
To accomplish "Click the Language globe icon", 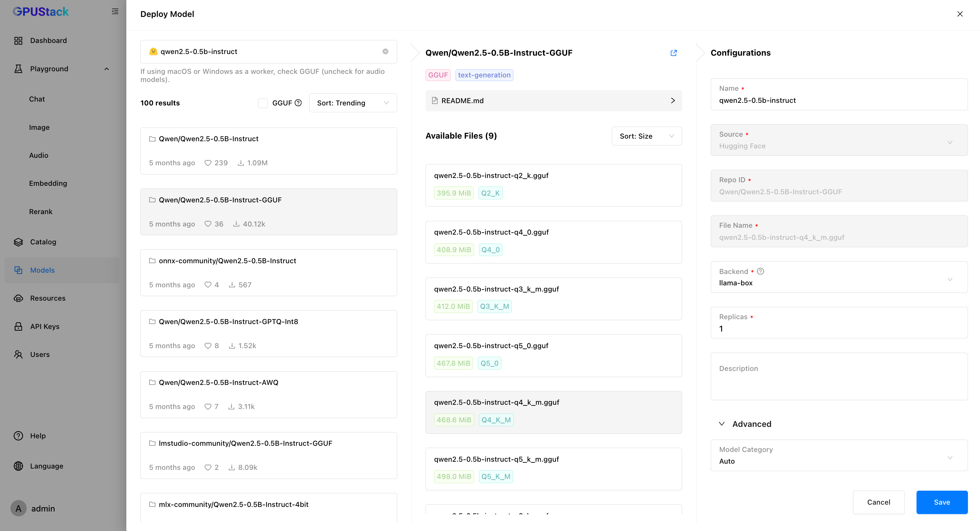I will [x=18, y=466].
